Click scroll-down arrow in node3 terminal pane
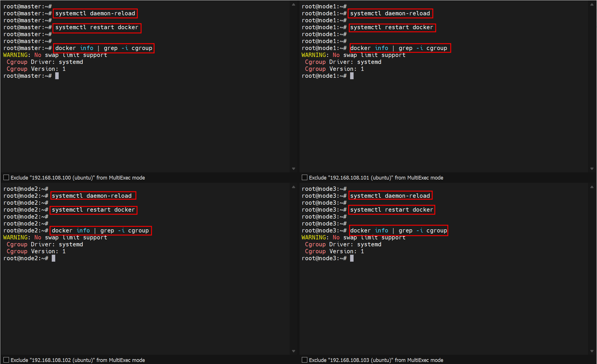The image size is (597, 364). pyautogui.click(x=592, y=351)
